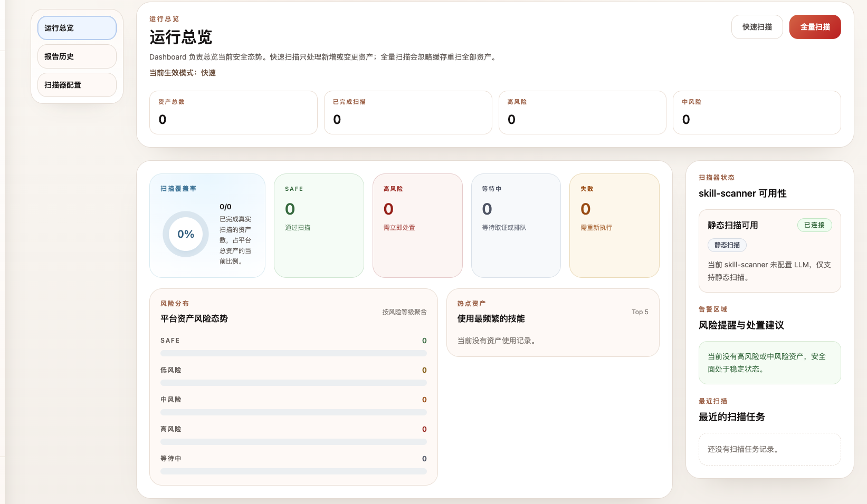
Task: Open the 运行总览 sidebar tab
Action: [x=77, y=28]
